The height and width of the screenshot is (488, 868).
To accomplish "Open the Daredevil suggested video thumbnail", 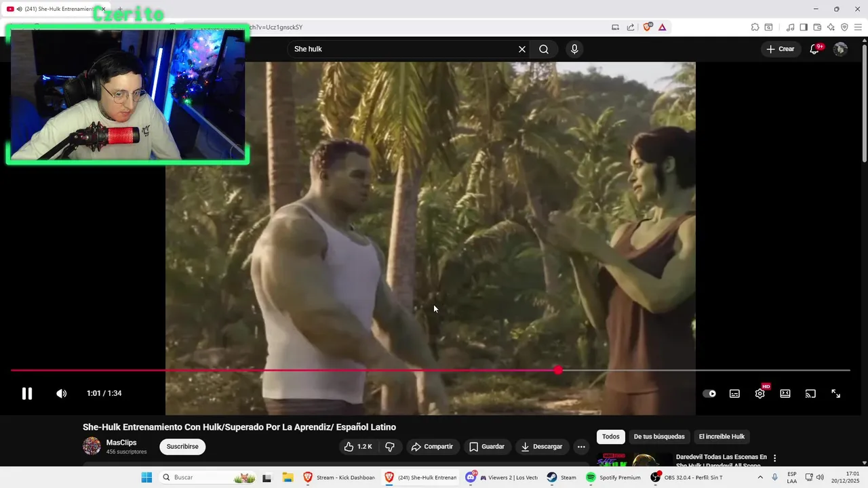I will [x=634, y=460].
